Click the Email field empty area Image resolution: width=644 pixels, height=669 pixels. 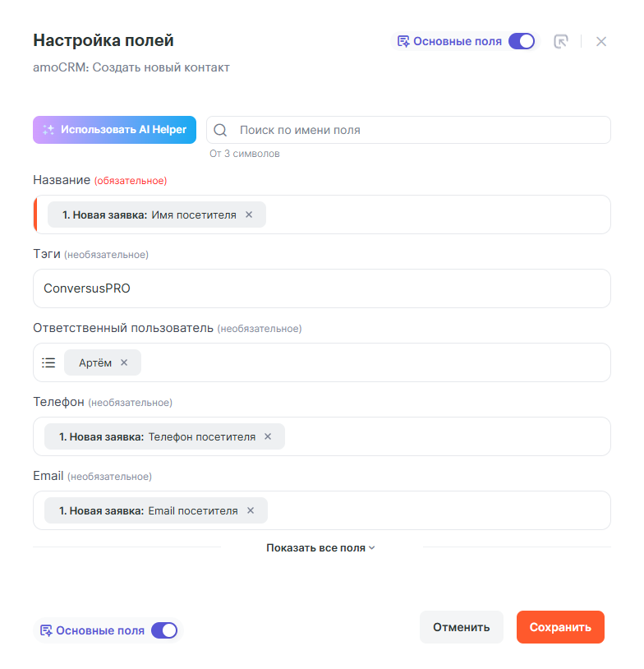point(435,510)
